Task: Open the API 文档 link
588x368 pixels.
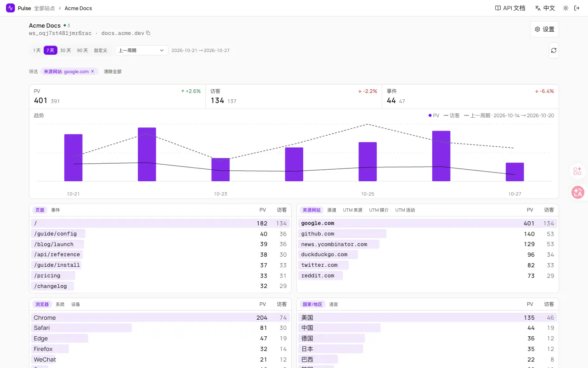Action: point(510,8)
